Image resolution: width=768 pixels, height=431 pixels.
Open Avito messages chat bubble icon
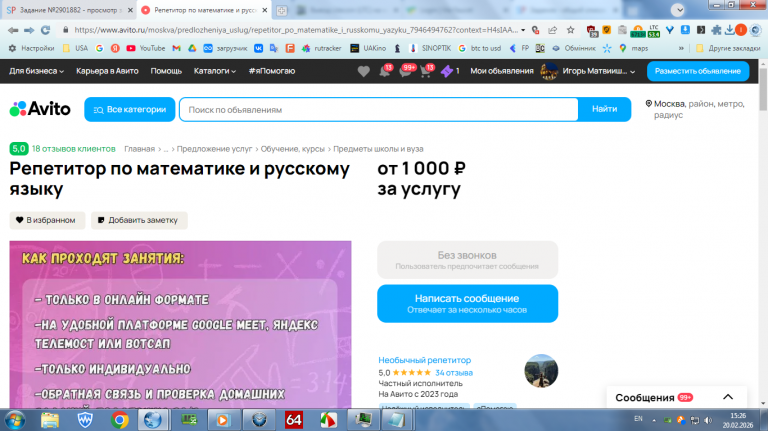coord(406,72)
